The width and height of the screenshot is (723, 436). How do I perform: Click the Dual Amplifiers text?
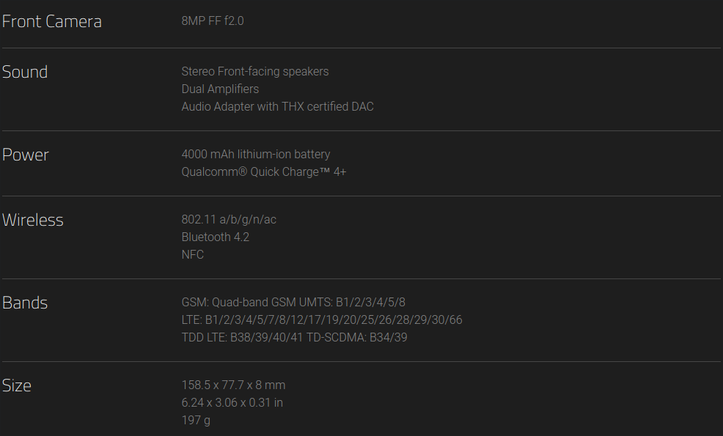pos(220,89)
